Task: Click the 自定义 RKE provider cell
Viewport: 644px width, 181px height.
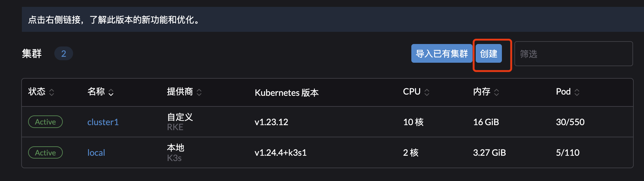Action: tap(180, 122)
